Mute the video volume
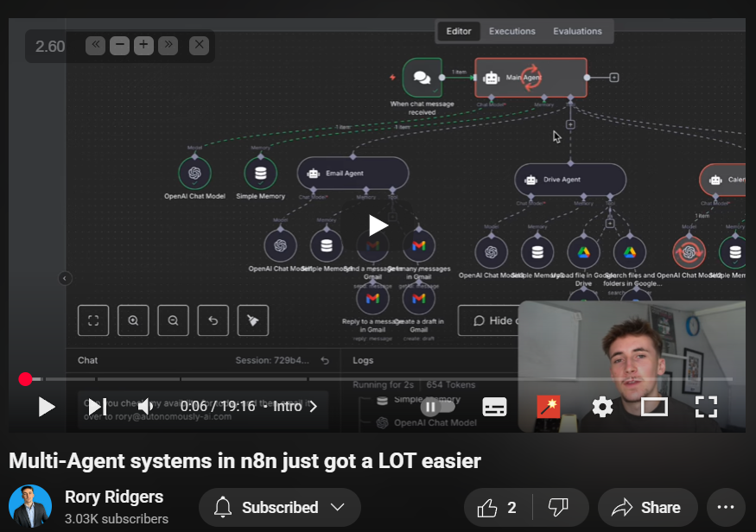 (146, 407)
